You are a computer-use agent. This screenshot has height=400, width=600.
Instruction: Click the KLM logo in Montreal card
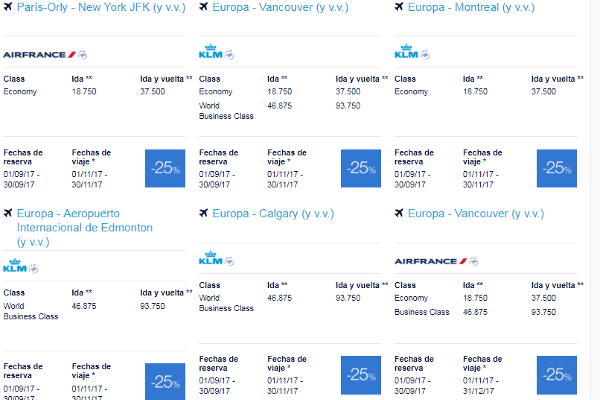click(406, 52)
